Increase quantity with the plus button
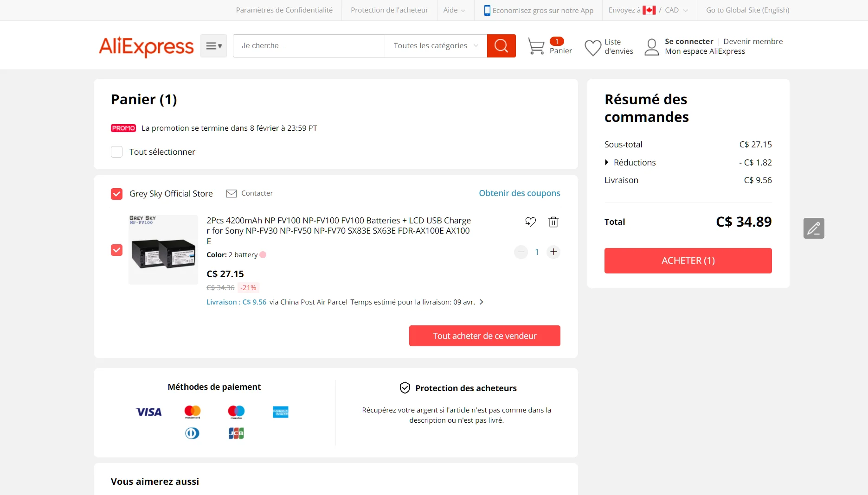This screenshot has height=495, width=868. 553,252
